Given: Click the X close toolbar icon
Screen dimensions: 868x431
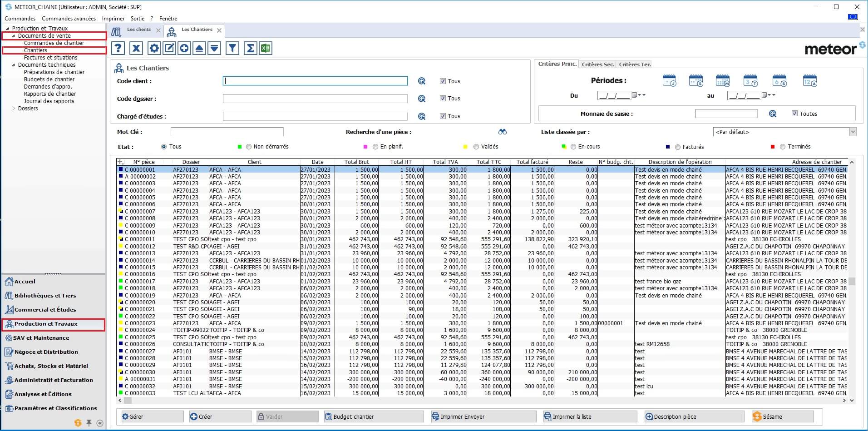Looking at the screenshot, I should coord(136,48).
